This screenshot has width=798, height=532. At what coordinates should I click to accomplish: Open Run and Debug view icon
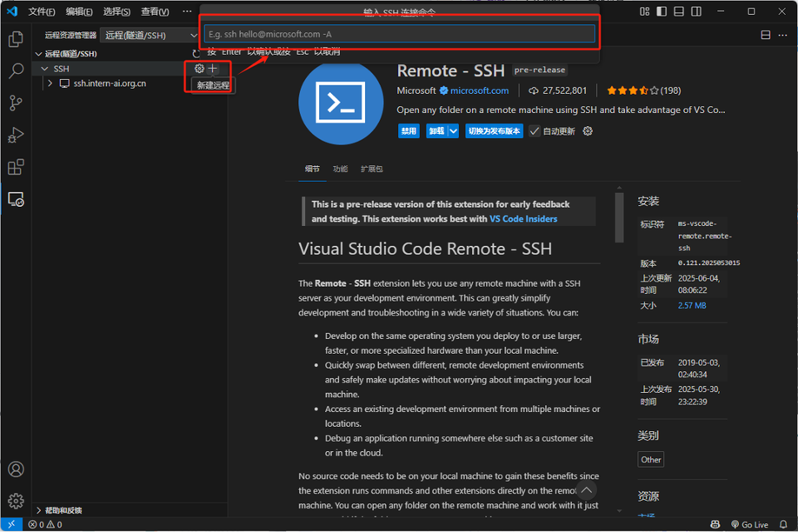click(16, 135)
